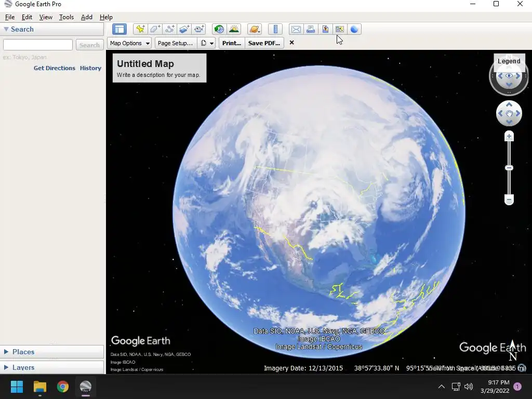
Task: View in Google Maps icon
Action: click(x=340, y=29)
